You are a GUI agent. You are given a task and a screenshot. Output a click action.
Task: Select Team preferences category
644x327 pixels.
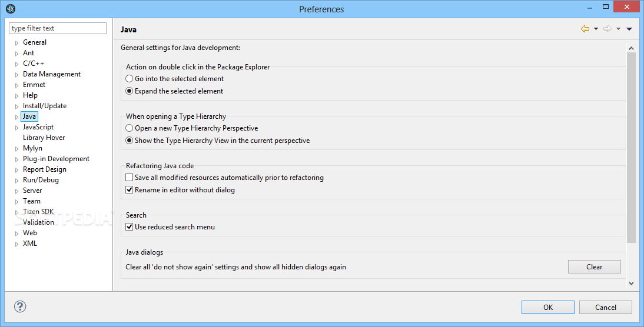[x=32, y=201]
